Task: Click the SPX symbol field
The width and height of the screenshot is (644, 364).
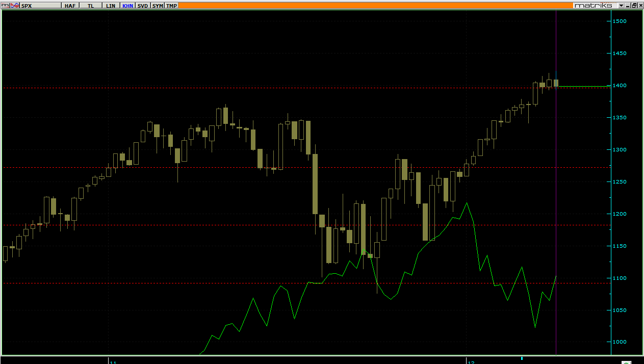Action: click(x=40, y=6)
